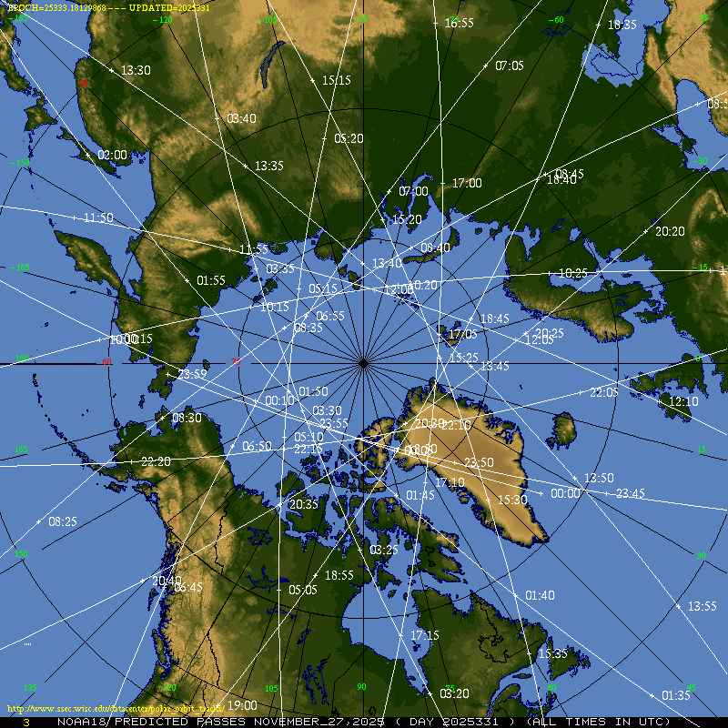The height and width of the screenshot is (728, 728).
Task: Click the 02:00 orbit time marker
Action: pyautogui.click(x=111, y=155)
